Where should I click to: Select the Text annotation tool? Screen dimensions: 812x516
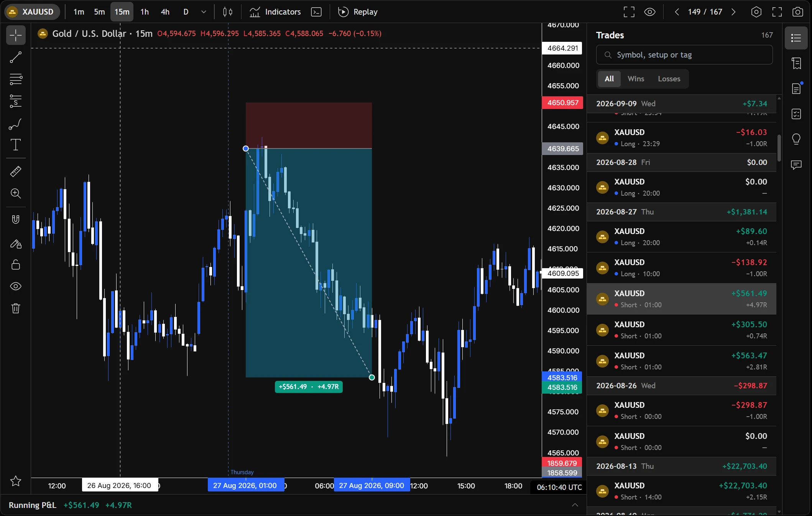16,145
